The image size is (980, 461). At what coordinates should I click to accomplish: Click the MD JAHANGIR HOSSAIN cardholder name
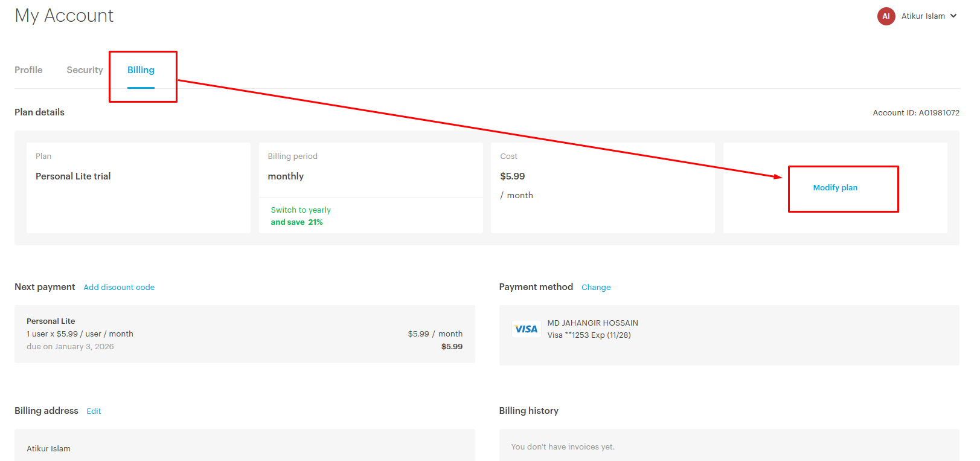[593, 323]
